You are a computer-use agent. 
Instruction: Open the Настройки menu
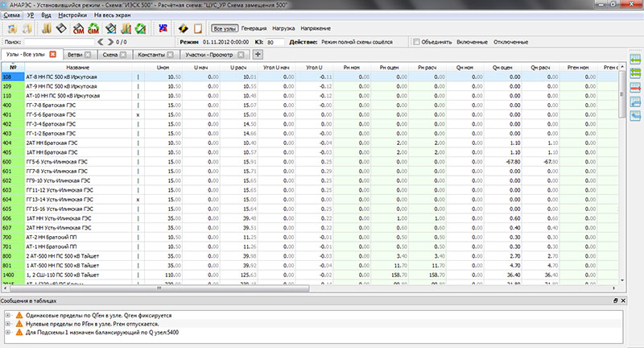click(x=72, y=15)
